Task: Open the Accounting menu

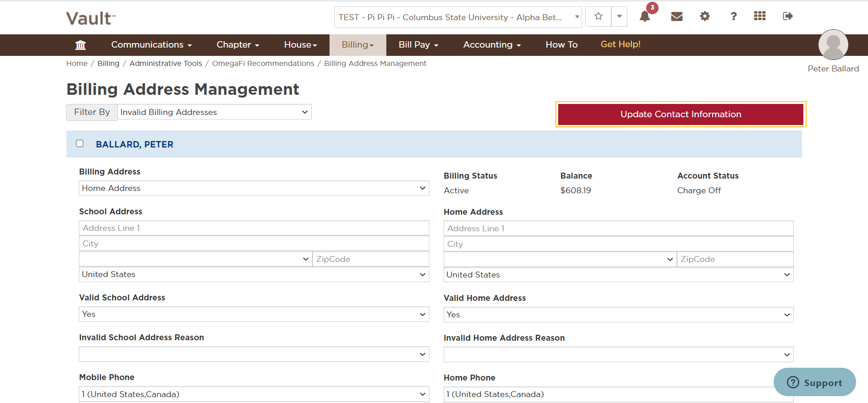Action: [x=492, y=45]
